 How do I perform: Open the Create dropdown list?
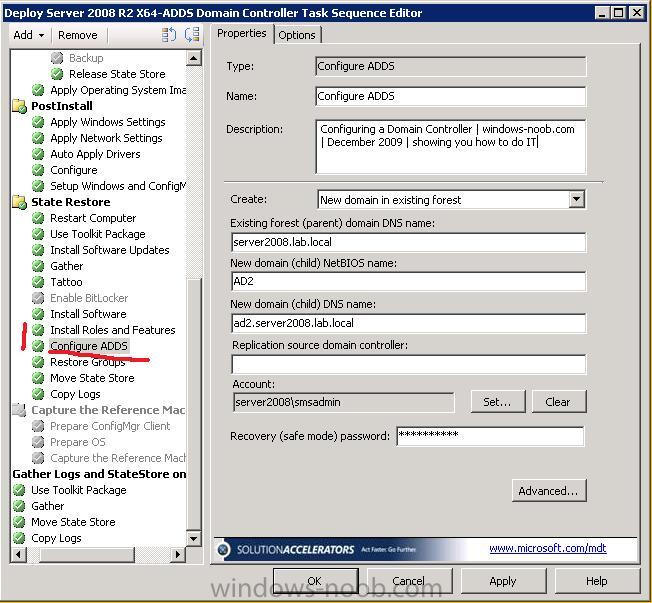tap(576, 199)
